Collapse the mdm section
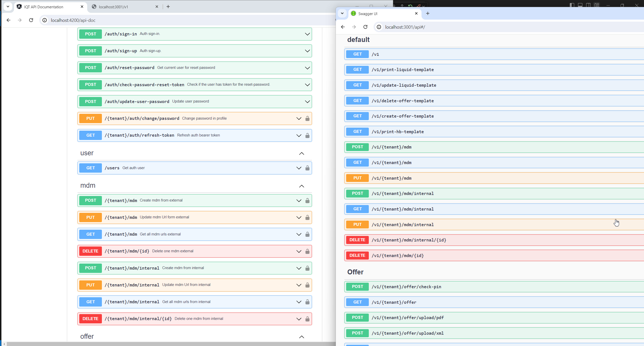 click(x=301, y=186)
